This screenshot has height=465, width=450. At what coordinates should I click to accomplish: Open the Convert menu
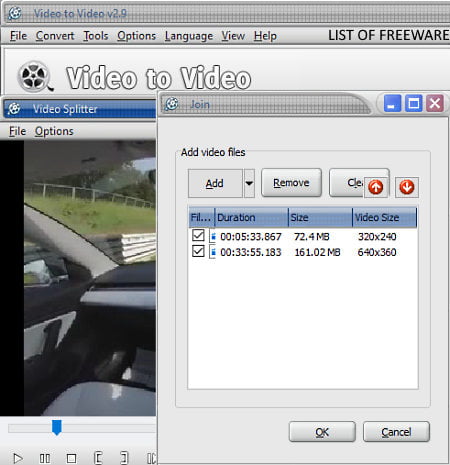click(55, 36)
